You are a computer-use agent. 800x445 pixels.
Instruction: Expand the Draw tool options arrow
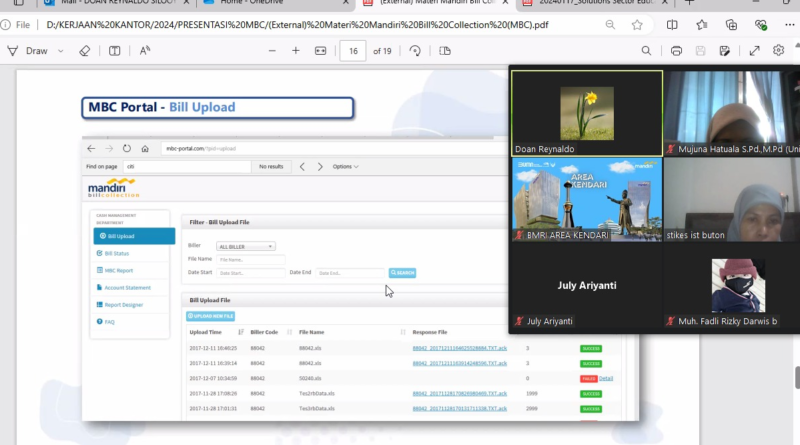pyautogui.click(x=59, y=50)
